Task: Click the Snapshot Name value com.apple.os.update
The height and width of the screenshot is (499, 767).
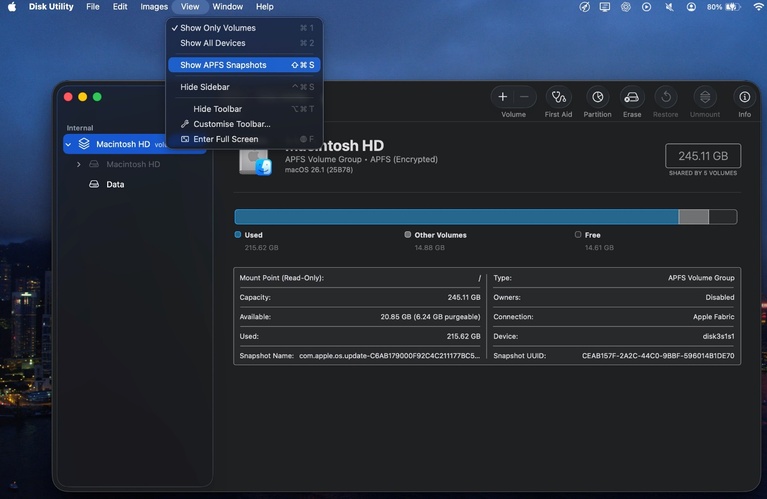Action: (389, 356)
